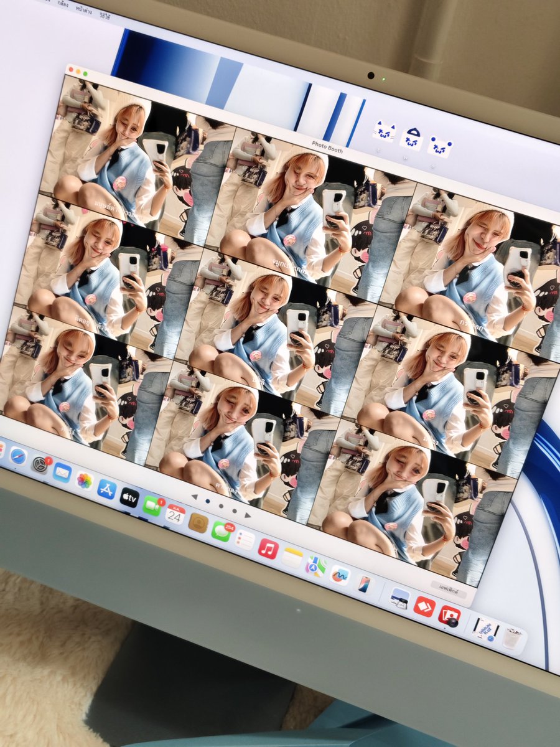Open Notes from the Dock
The height and width of the screenshot is (747, 560).
(x=292, y=557)
